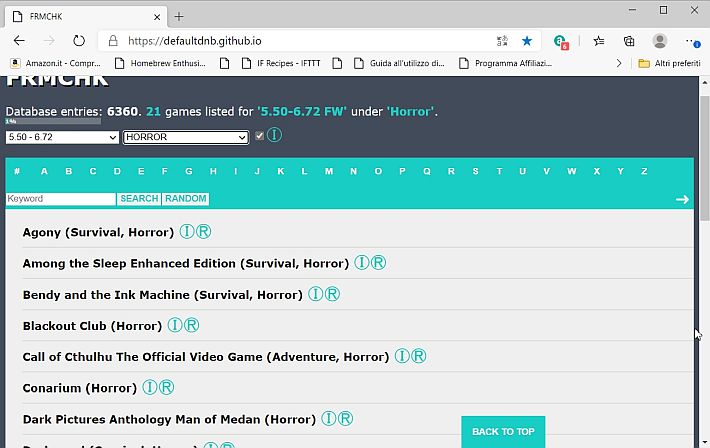Screen dimensions: 710x448
Task: Open info icon for Man of Medan
Action: point(328,418)
